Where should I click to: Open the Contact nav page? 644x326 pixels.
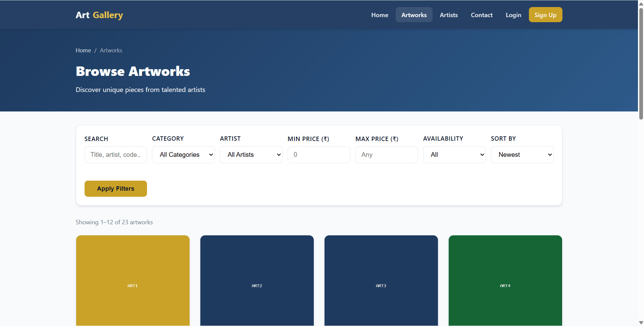point(482,15)
